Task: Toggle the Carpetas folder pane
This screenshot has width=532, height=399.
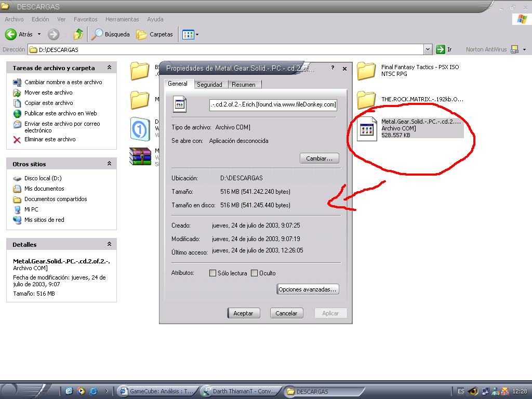Action: [154, 34]
